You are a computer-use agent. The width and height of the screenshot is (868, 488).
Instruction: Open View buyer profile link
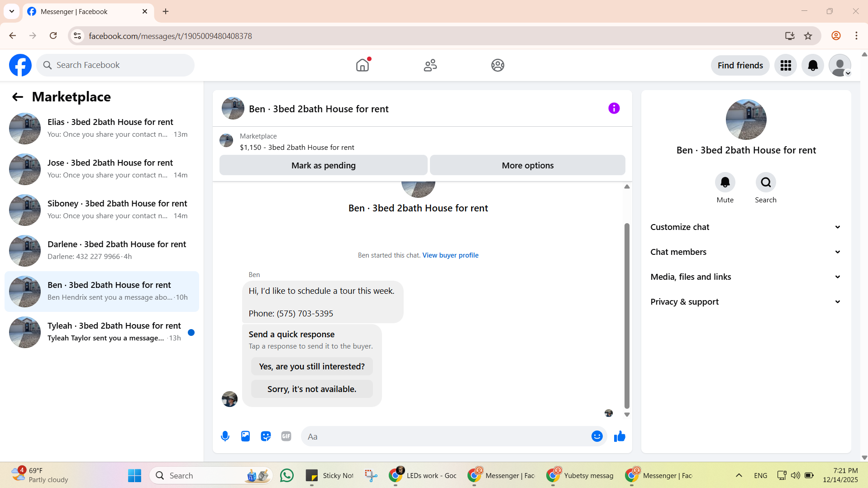450,255
